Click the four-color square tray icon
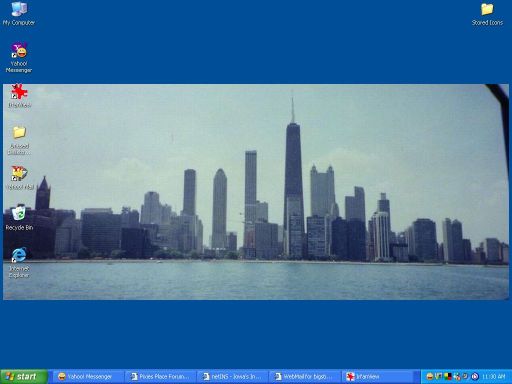The image size is (512, 384). pos(448,377)
